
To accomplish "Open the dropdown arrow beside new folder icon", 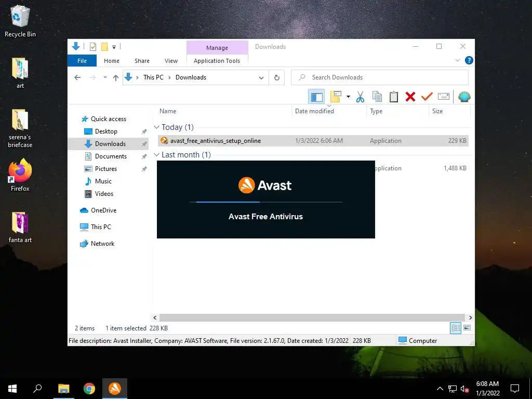I will 348,97.
